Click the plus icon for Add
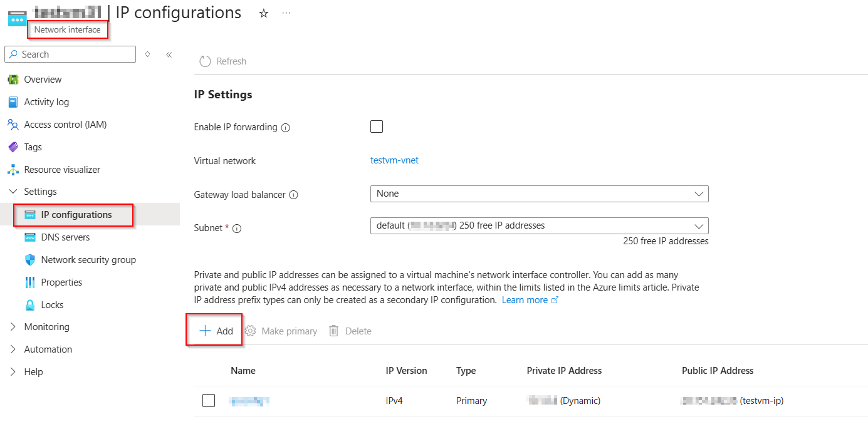 pyautogui.click(x=205, y=331)
